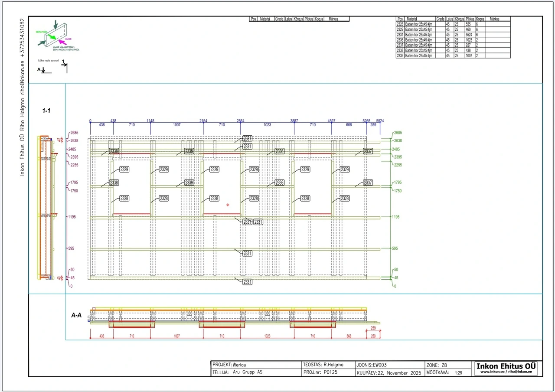Click the 5524 dimension at top right
The width and height of the screenshot is (555, 392).
(x=380, y=121)
